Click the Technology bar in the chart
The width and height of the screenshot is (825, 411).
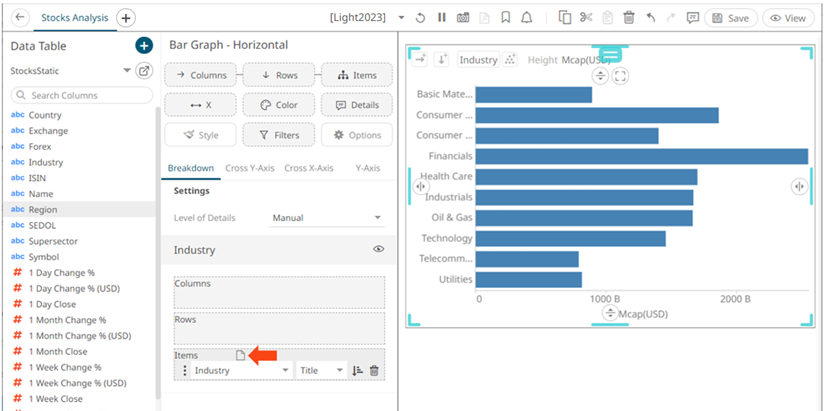pyautogui.click(x=570, y=238)
